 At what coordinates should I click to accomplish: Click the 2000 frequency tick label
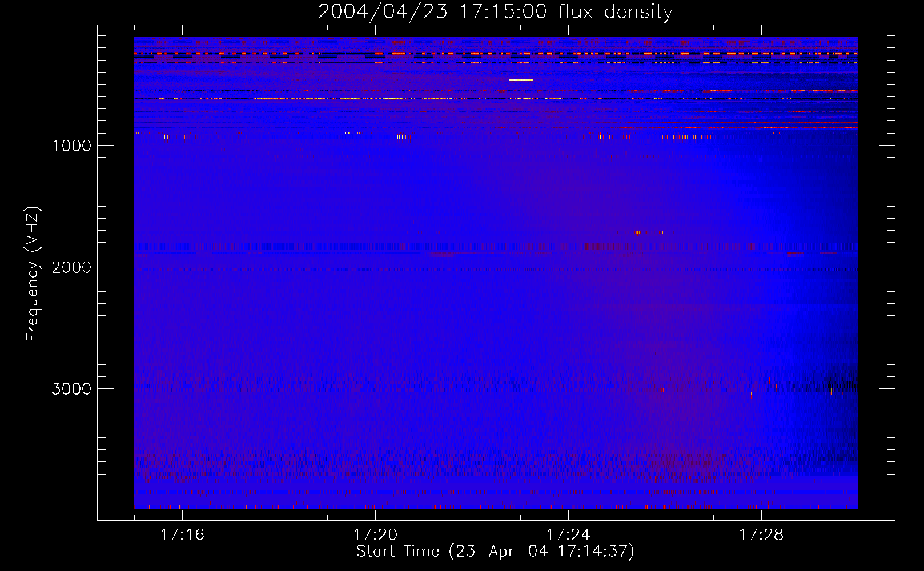tap(71, 267)
